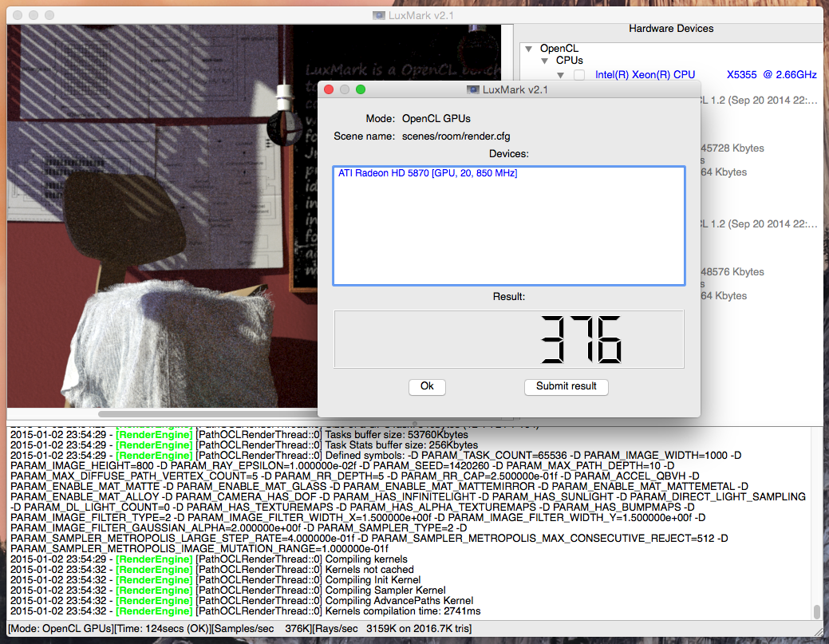The width and height of the screenshot is (829, 644).
Task: Click the log panel vertical scrollbar
Action: [x=817, y=611]
